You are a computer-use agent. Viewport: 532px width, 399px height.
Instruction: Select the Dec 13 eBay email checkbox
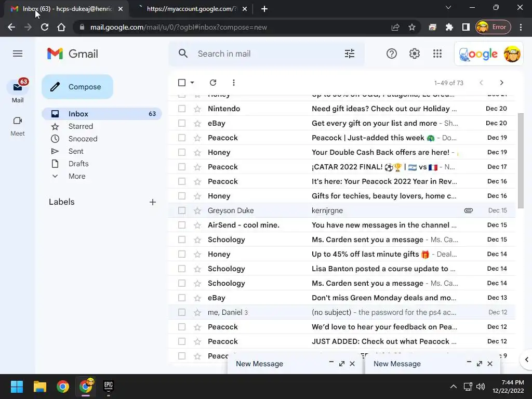pyautogui.click(x=182, y=298)
